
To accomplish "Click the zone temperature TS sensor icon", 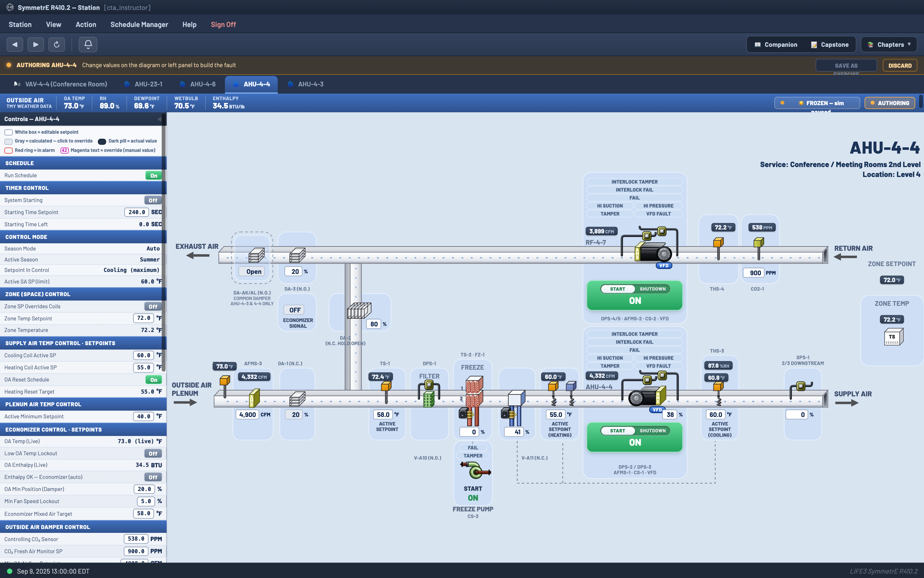I will click(x=893, y=337).
